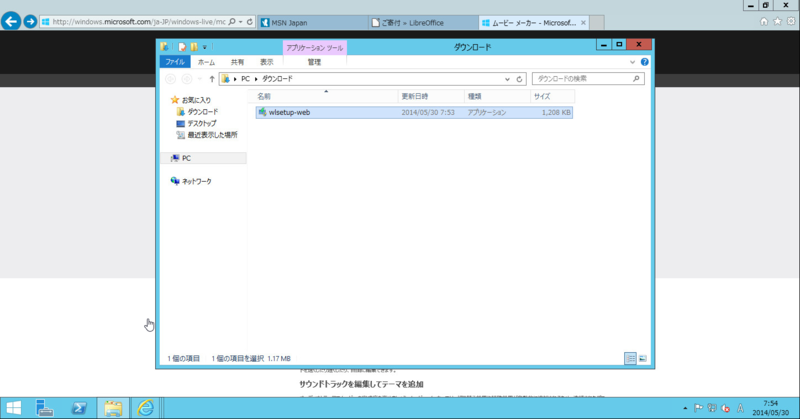The width and height of the screenshot is (800, 419).
Task: Click the Internet Explorer forward button
Action: point(30,21)
